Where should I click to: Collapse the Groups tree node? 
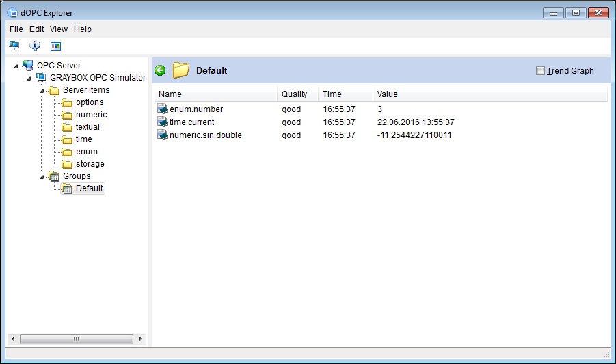point(42,177)
